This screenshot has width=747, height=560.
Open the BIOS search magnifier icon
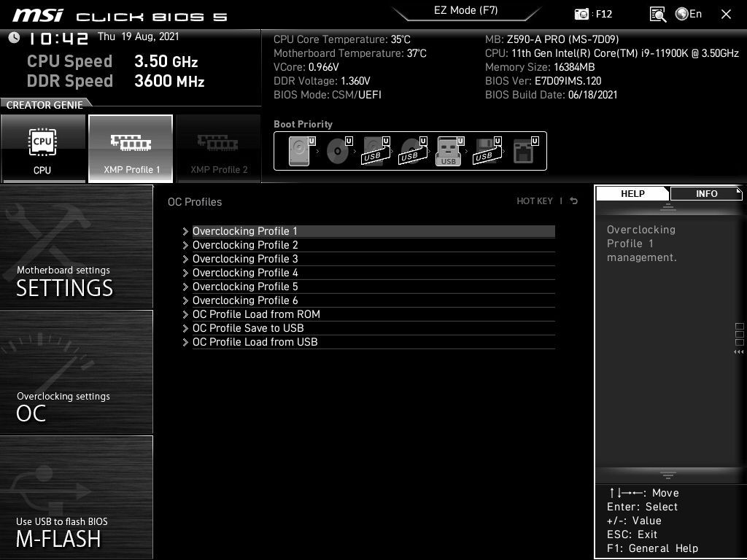(657, 15)
